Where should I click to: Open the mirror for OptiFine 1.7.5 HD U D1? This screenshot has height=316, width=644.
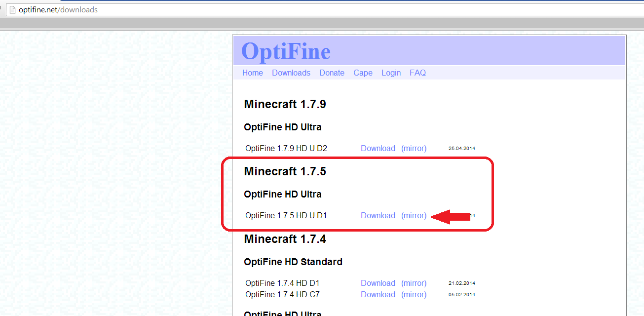pyautogui.click(x=414, y=215)
